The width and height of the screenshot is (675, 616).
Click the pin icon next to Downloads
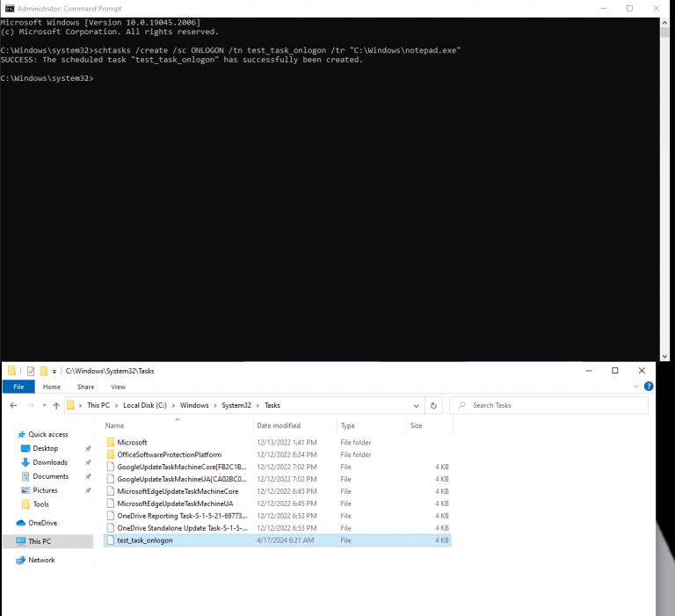point(88,462)
